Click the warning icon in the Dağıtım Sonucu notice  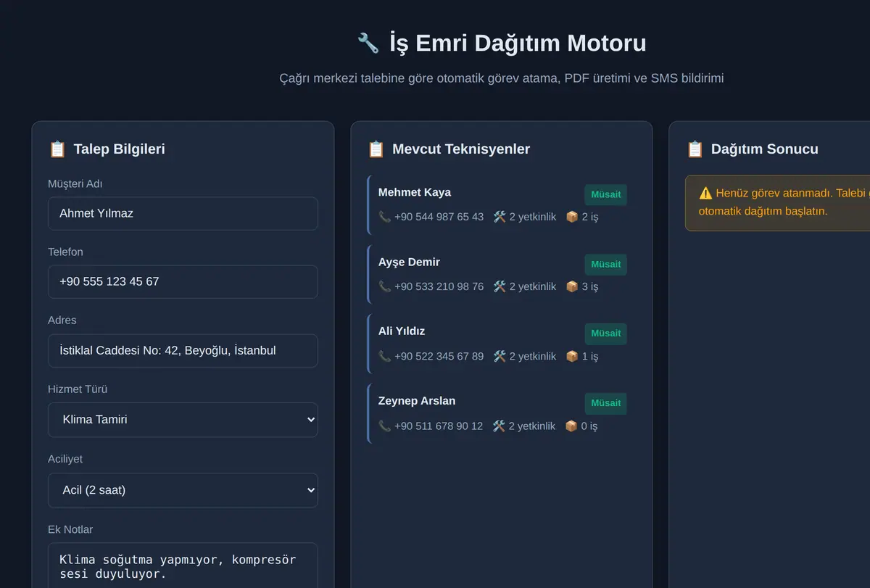pyautogui.click(x=705, y=193)
